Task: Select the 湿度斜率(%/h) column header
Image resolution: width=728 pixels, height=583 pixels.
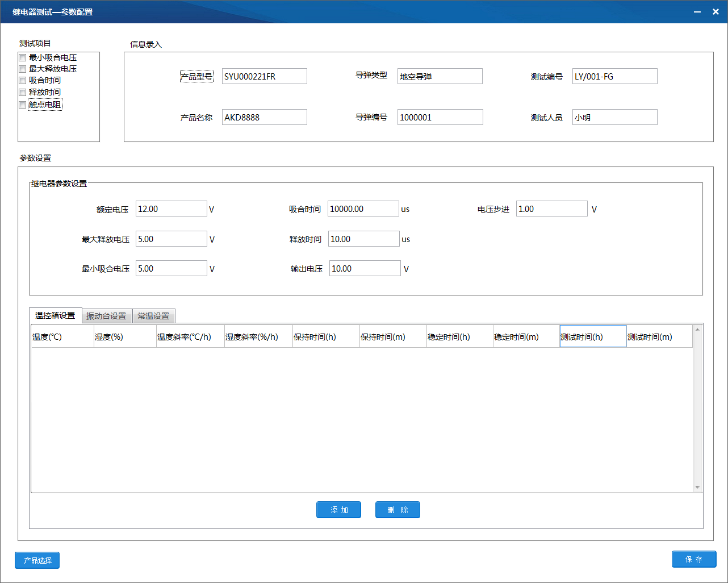Action: pyautogui.click(x=258, y=336)
